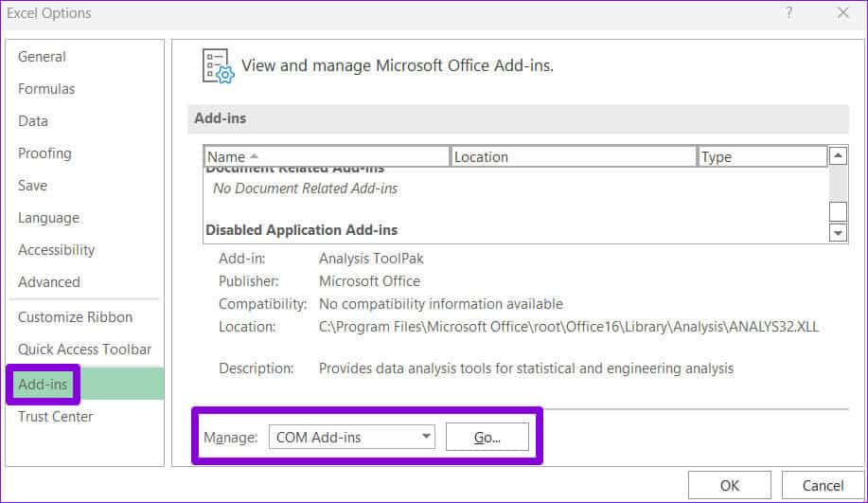Image resolution: width=868 pixels, height=503 pixels.
Task: Select the Save category
Action: point(32,185)
